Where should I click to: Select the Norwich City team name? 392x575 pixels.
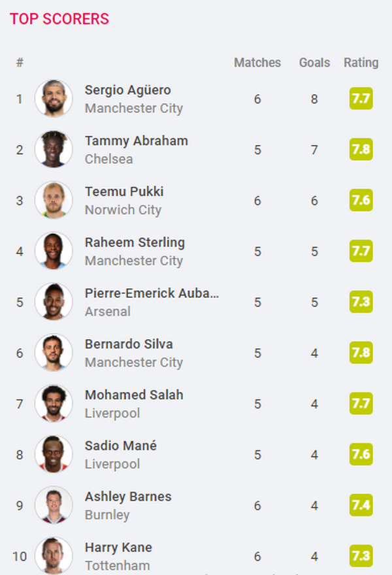coord(123,210)
